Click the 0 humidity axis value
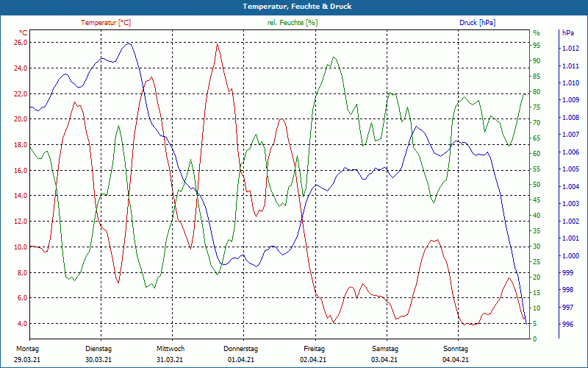 pyautogui.click(x=535, y=339)
